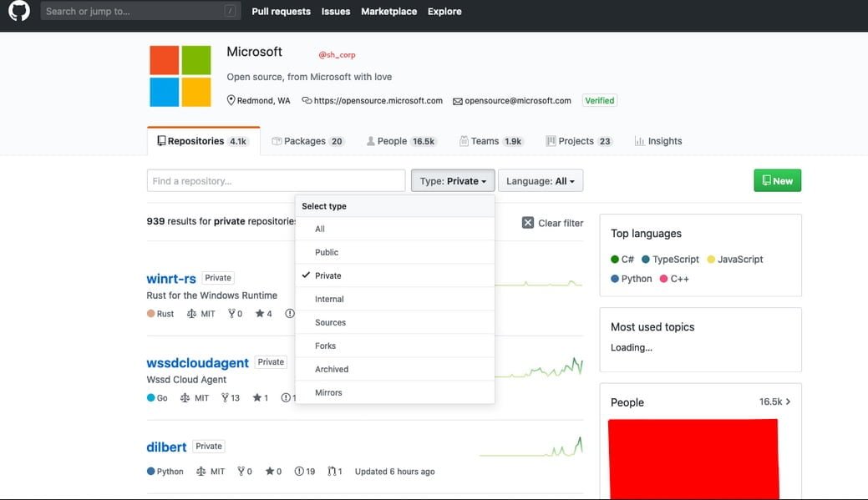Click the slash shortcut icon in search
This screenshot has height=500, width=868.
[x=231, y=11]
